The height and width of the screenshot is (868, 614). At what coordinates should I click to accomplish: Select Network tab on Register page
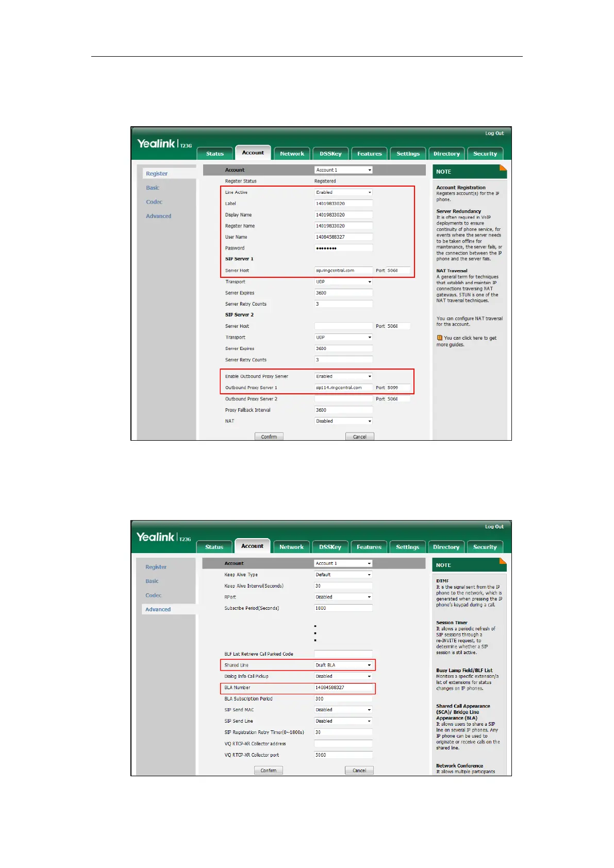tap(292, 154)
